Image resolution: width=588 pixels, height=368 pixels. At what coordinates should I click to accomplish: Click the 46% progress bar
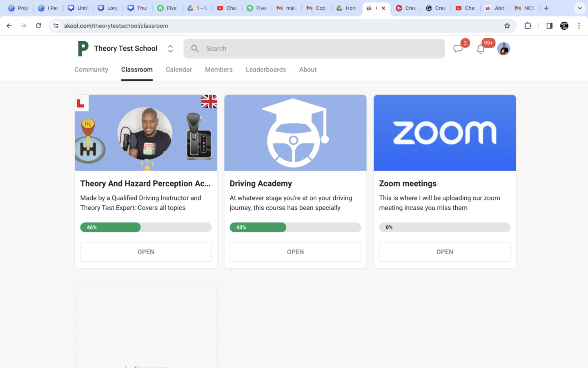tap(146, 227)
